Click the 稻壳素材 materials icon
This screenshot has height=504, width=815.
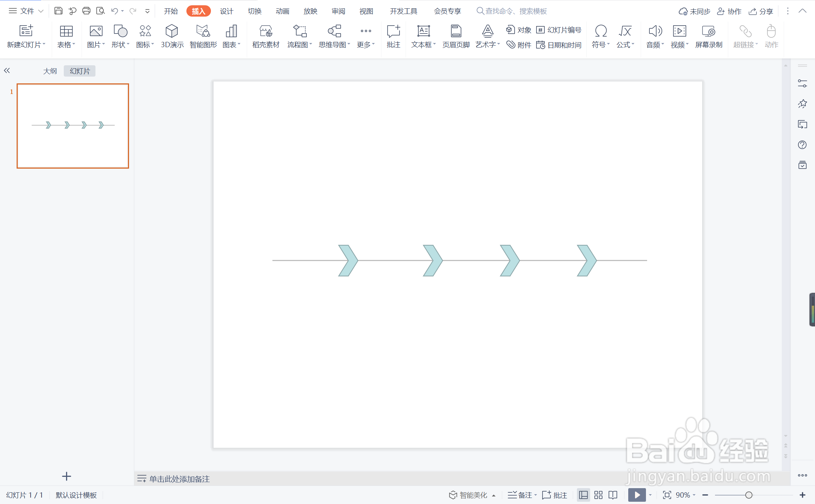(x=266, y=31)
